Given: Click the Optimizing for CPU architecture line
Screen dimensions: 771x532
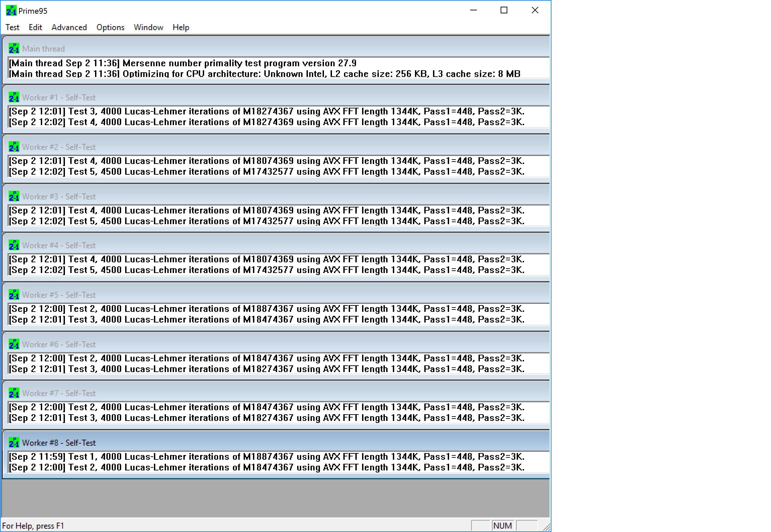Looking at the screenshot, I should coord(265,74).
